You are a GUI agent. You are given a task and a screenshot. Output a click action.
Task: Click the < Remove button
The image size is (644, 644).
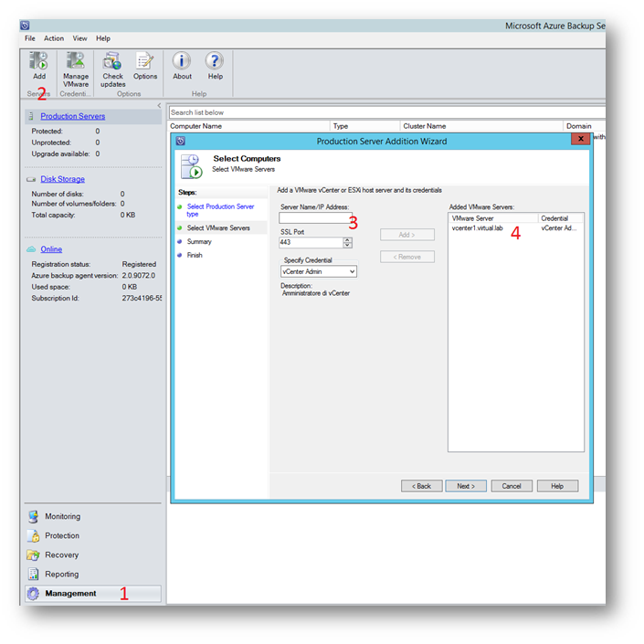click(x=407, y=257)
